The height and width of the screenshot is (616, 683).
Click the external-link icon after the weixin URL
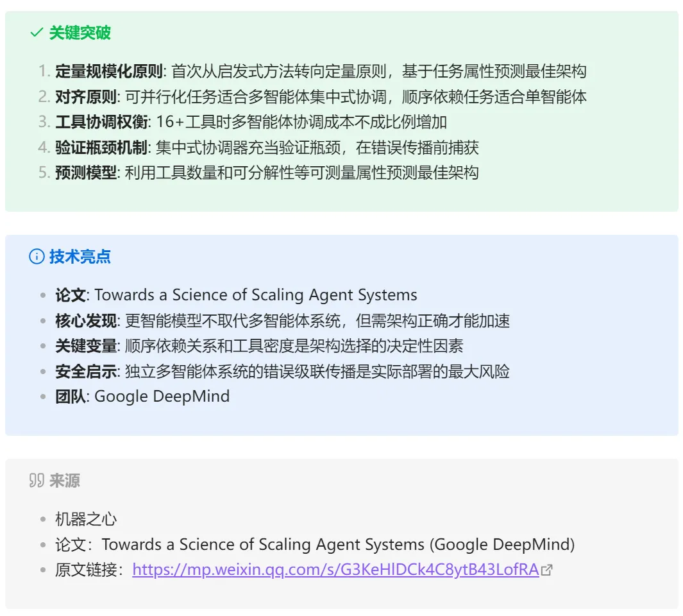click(546, 570)
